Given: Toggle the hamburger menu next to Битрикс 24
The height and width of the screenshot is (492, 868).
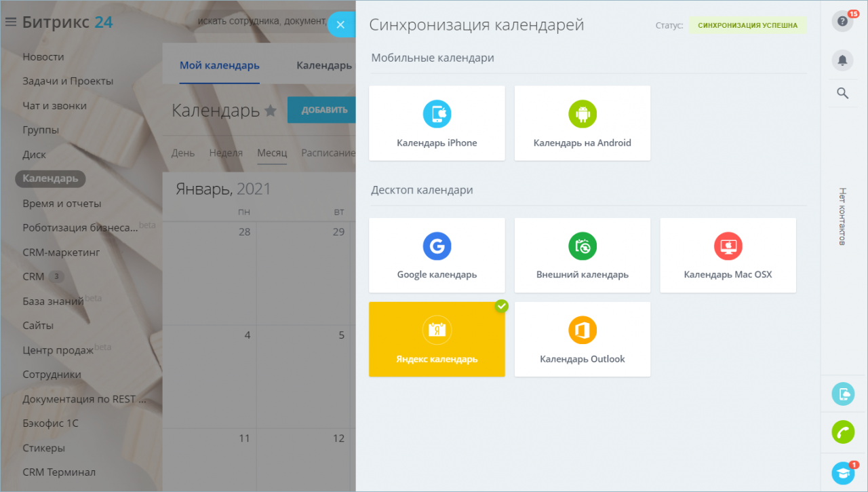Looking at the screenshot, I should point(11,22).
